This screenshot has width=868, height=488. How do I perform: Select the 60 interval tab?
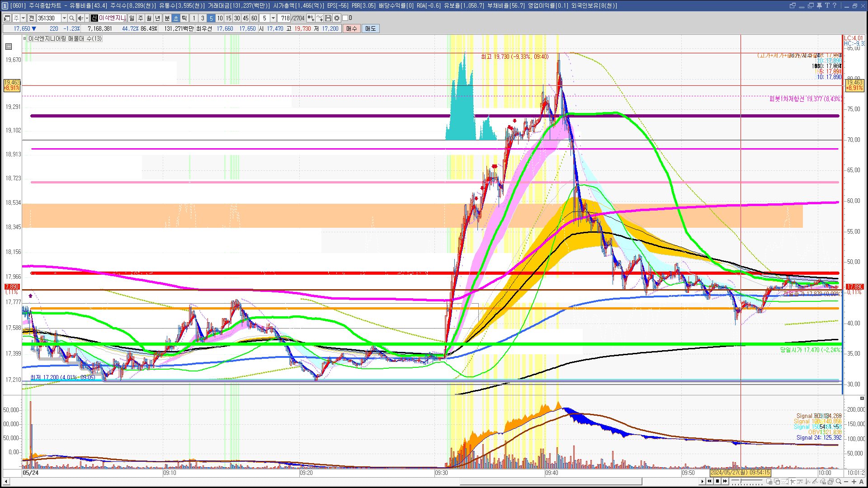point(254,18)
